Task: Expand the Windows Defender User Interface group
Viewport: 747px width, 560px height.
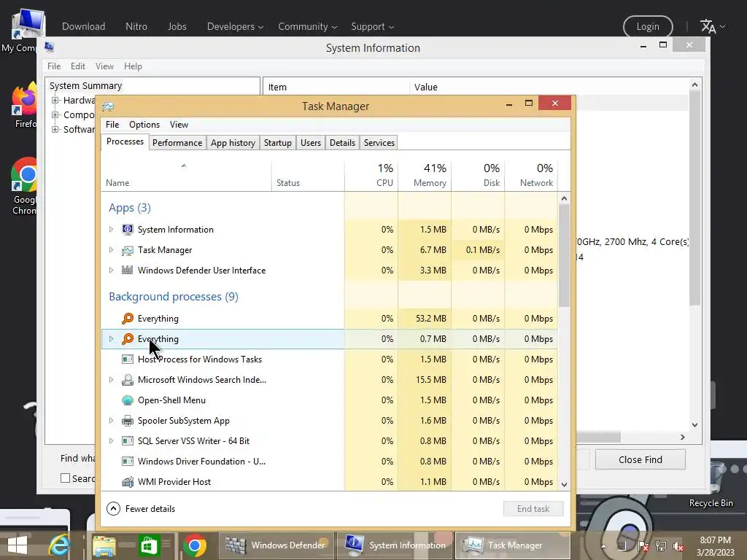Action: [x=111, y=270]
